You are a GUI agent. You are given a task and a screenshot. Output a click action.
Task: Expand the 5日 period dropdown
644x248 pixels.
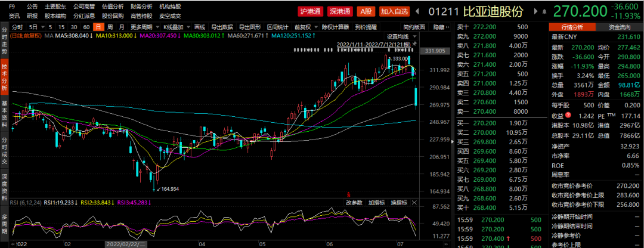(35, 27)
